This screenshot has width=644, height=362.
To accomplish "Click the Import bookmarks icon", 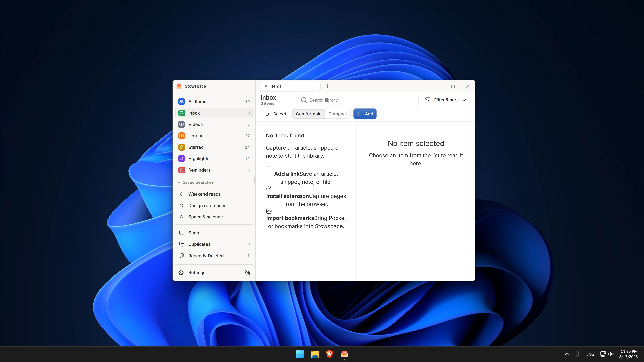I will 269,211.
